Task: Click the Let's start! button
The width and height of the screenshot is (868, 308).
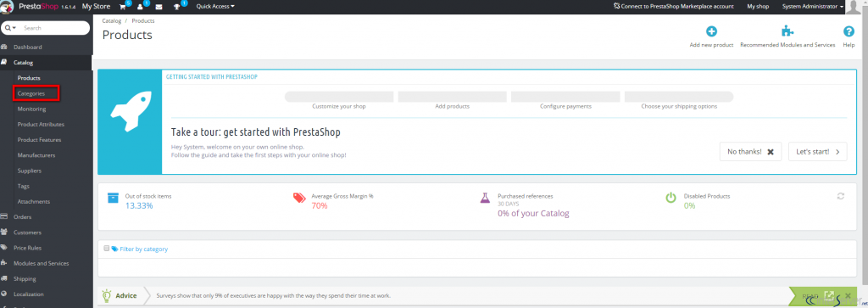Action: pos(818,151)
